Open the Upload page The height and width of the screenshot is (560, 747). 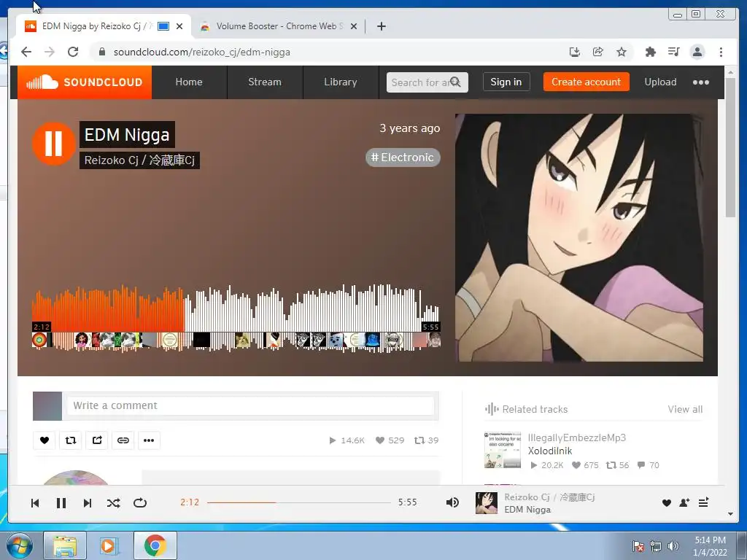660,82
